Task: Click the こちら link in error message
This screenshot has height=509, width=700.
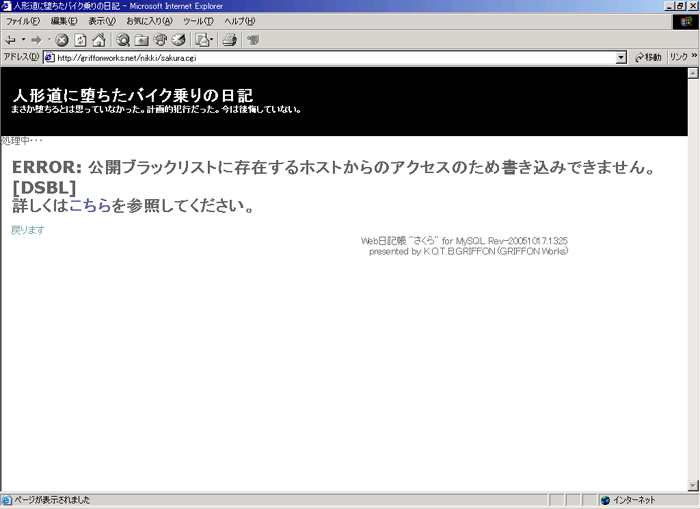Action: tap(89, 206)
